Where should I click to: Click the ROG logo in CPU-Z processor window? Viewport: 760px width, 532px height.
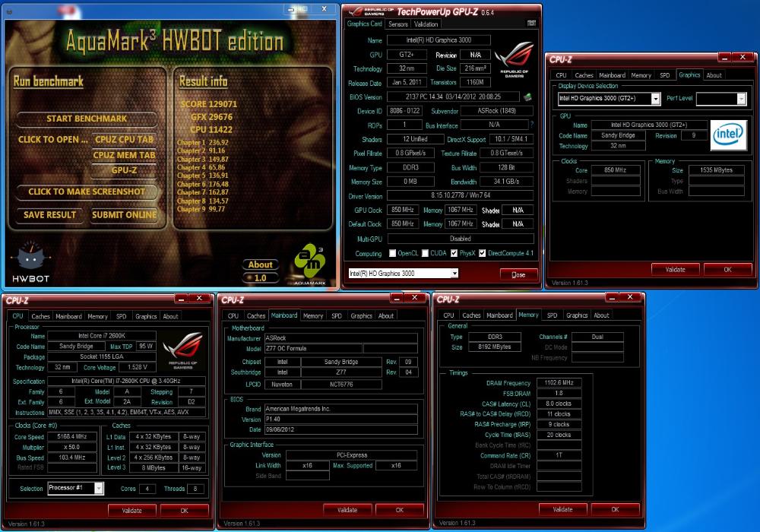[182, 350]
